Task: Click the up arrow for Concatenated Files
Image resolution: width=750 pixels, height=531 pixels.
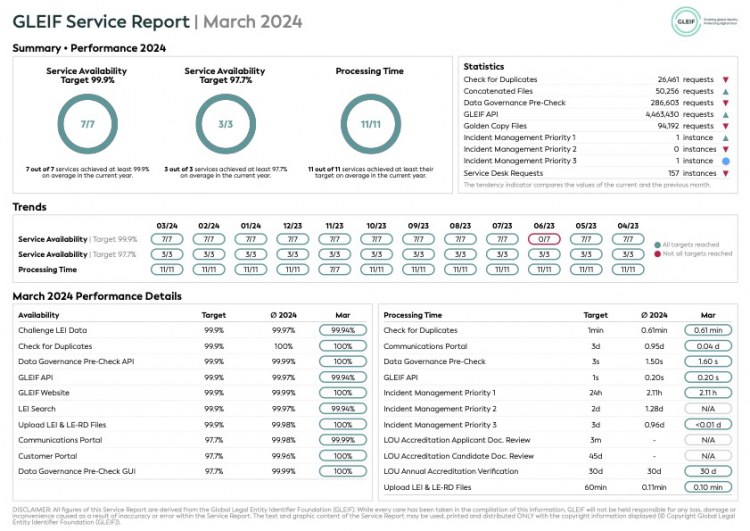Action: [725, 91]
